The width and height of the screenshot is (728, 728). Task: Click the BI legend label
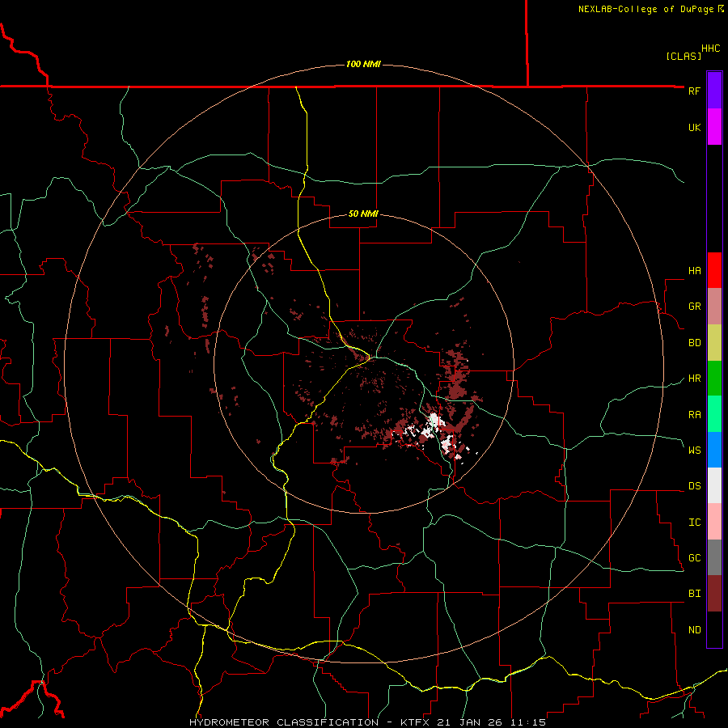coord(694,594)
